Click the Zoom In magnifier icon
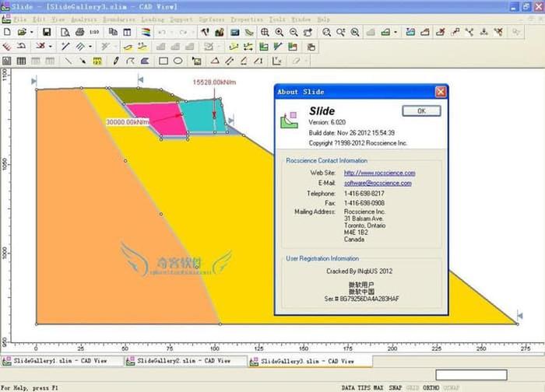The width and height of the screenshot is (545, 392). click(x=280, y=32)
